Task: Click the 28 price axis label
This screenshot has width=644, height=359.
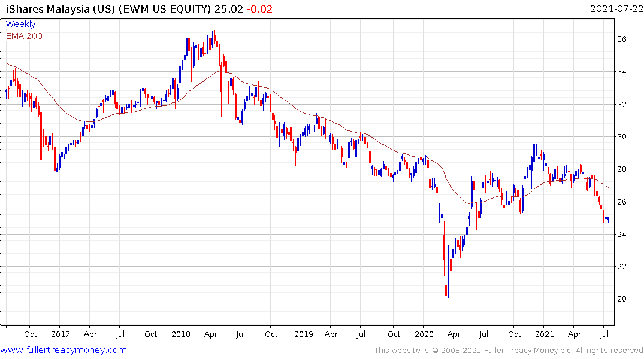Action: click(622, 169)
